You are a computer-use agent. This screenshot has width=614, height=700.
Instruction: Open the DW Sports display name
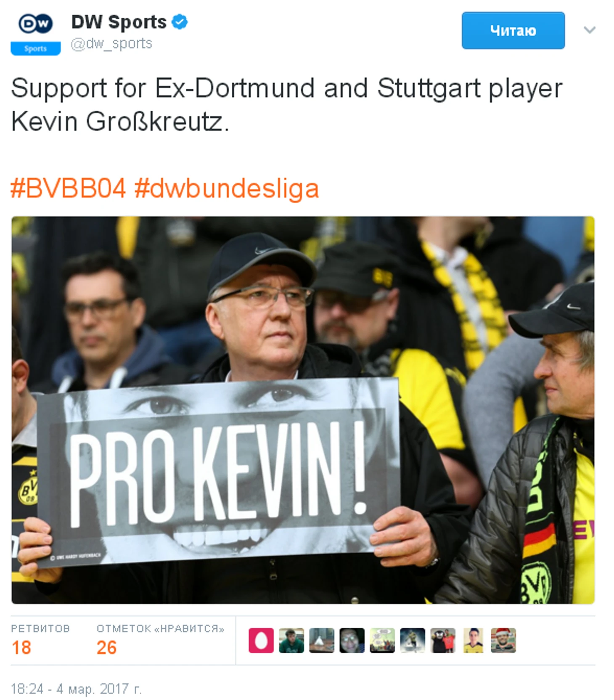point(119,22)
